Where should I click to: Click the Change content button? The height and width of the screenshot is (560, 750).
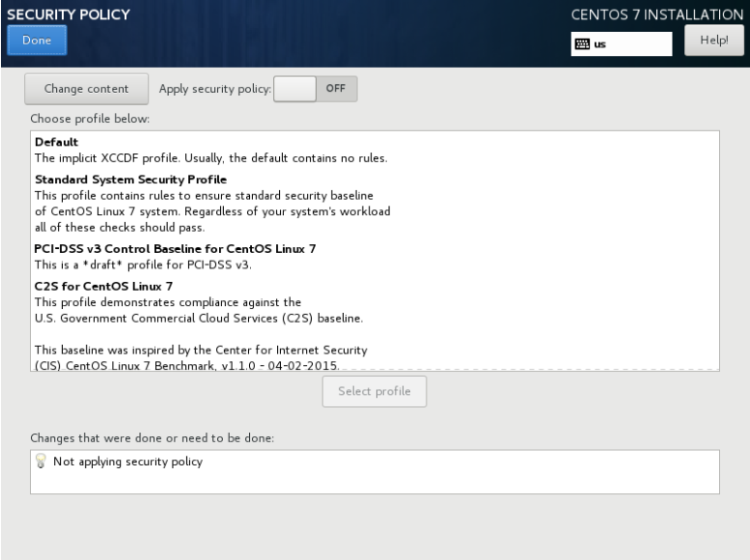[86, 88]
